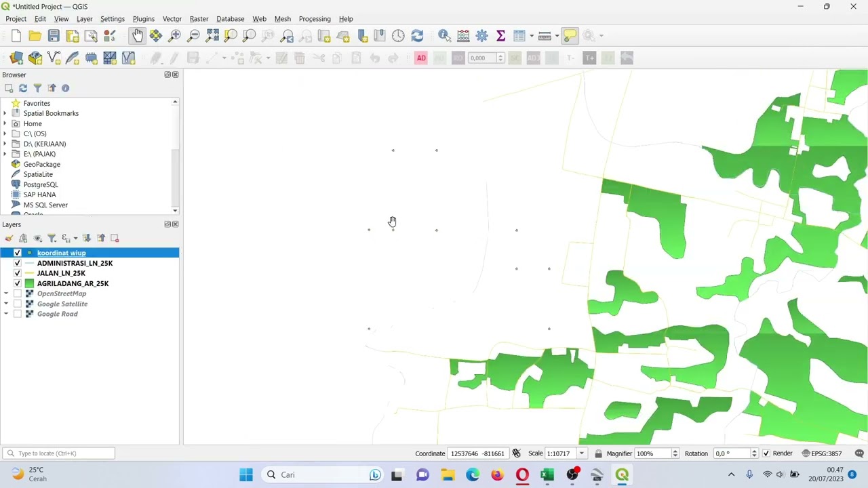
Task: Open the Layer menu
Action: (x=85, y=19)
